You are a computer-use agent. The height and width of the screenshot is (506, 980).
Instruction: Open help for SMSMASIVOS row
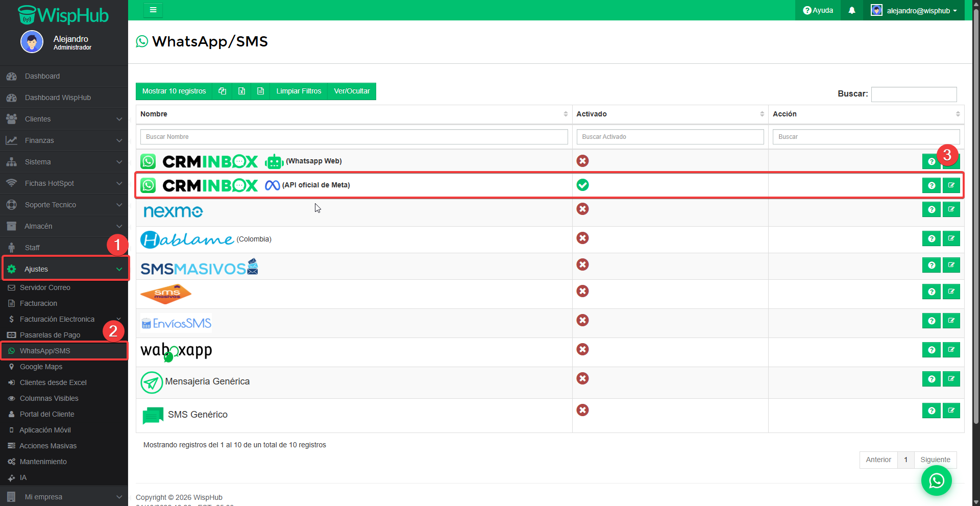pos(932,265)
